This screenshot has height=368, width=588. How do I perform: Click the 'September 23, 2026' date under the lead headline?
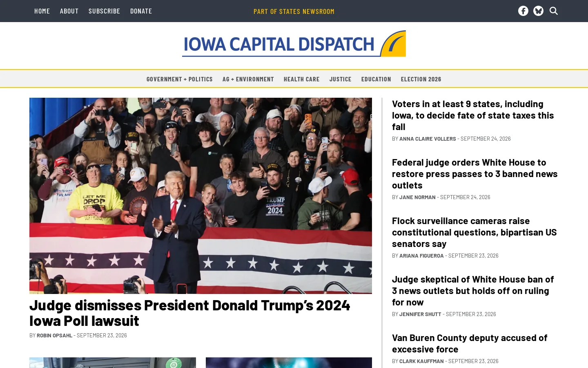click(x=102, y=335)
